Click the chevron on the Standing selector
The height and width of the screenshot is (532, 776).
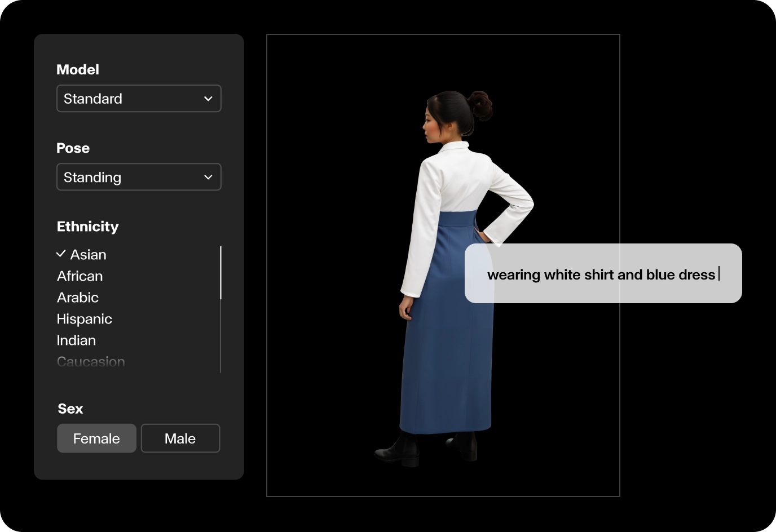click(208, 177)
